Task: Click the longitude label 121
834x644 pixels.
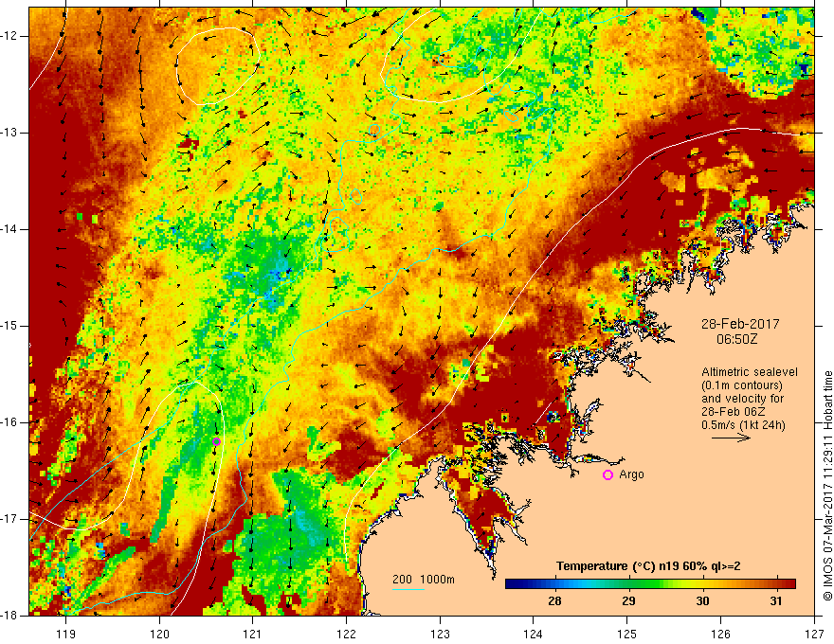Action: (253, 634)
